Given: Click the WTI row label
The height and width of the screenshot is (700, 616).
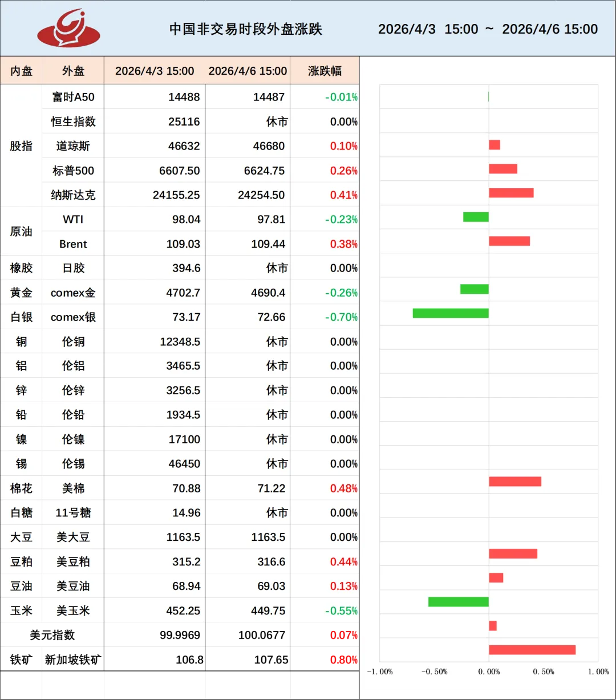Looking at the screenshot, I should [x=73, y=219].
